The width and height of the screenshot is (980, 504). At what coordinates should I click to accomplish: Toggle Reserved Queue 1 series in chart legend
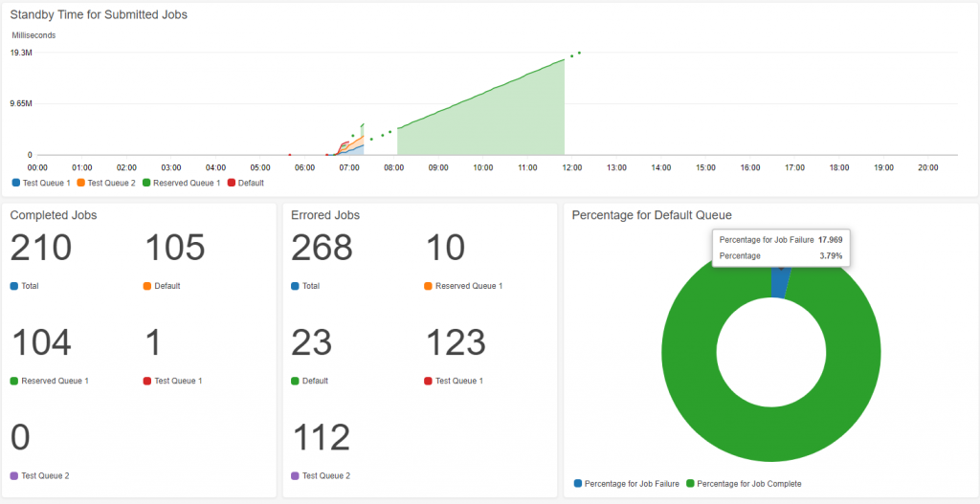(181, 183)
